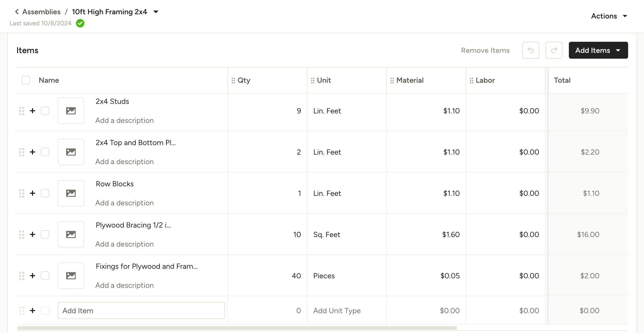Check the Fixings for Plywood row checkbox

(x=45, y=276)
